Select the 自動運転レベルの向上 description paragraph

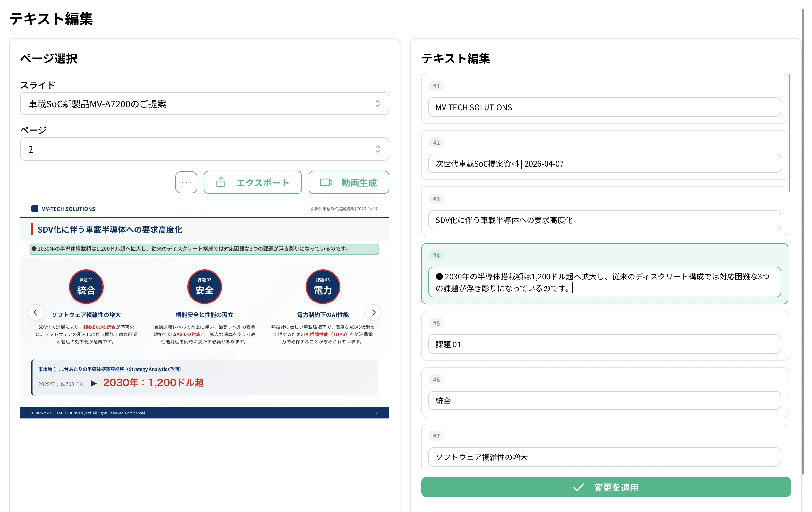[x=204, y=334]
